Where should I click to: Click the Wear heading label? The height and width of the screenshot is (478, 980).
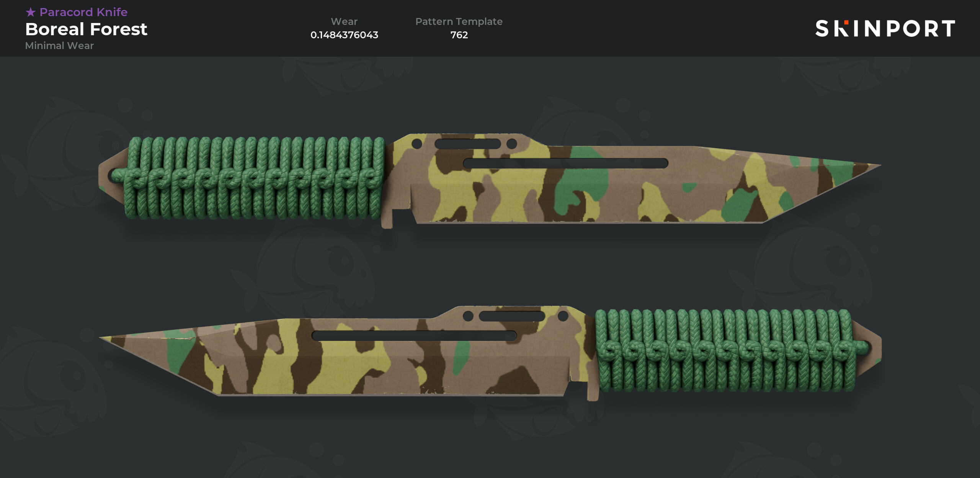click(x=344, y=21)
